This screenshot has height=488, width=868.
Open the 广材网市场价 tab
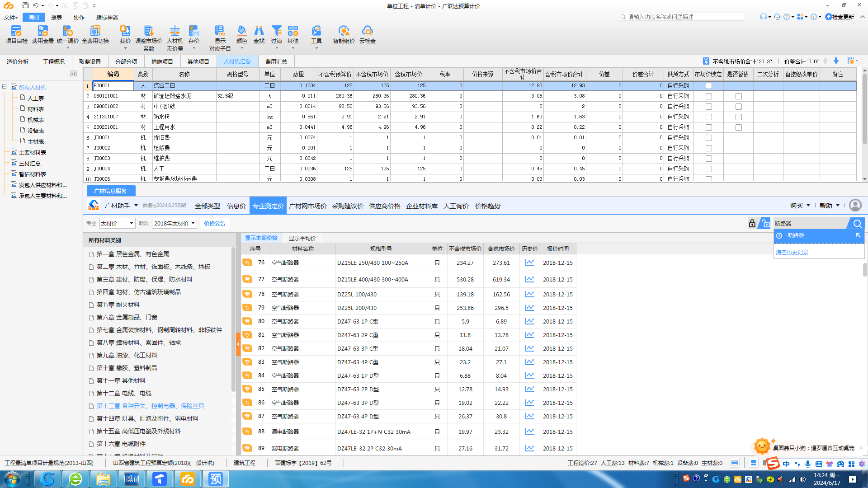[307, 206]
